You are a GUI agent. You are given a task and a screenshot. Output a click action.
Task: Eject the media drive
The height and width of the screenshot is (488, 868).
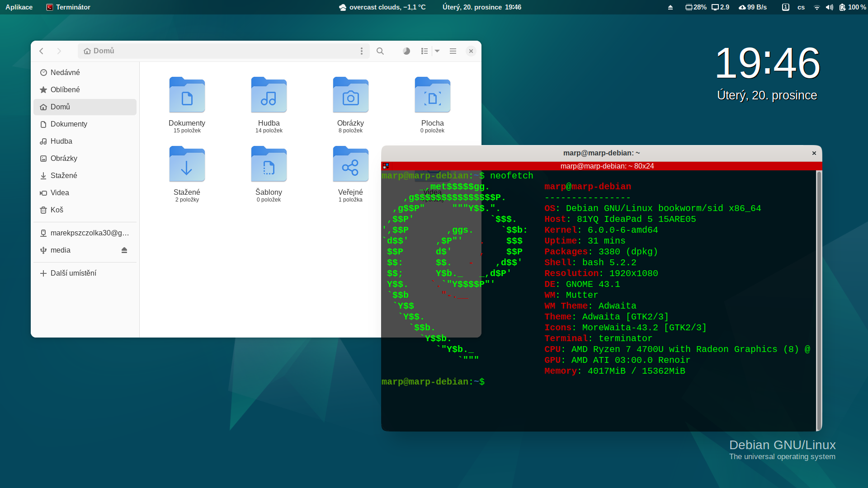click(124, 250)
